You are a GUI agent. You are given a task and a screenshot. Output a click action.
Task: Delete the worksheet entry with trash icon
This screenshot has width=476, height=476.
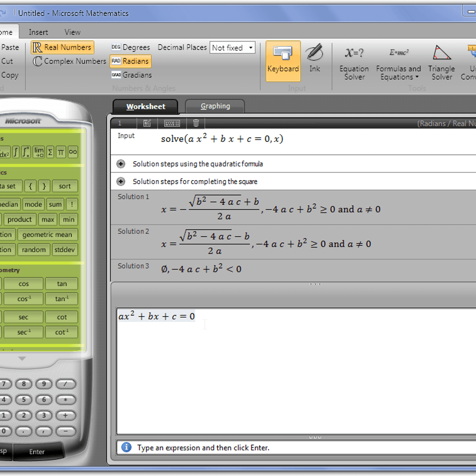click(196, 123)
